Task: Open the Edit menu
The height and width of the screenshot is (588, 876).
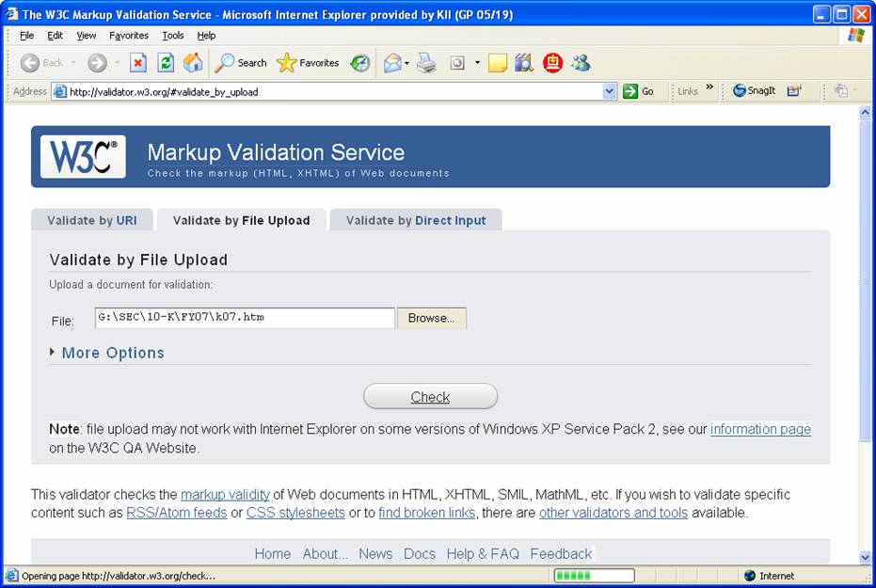Action: (55, 35)
